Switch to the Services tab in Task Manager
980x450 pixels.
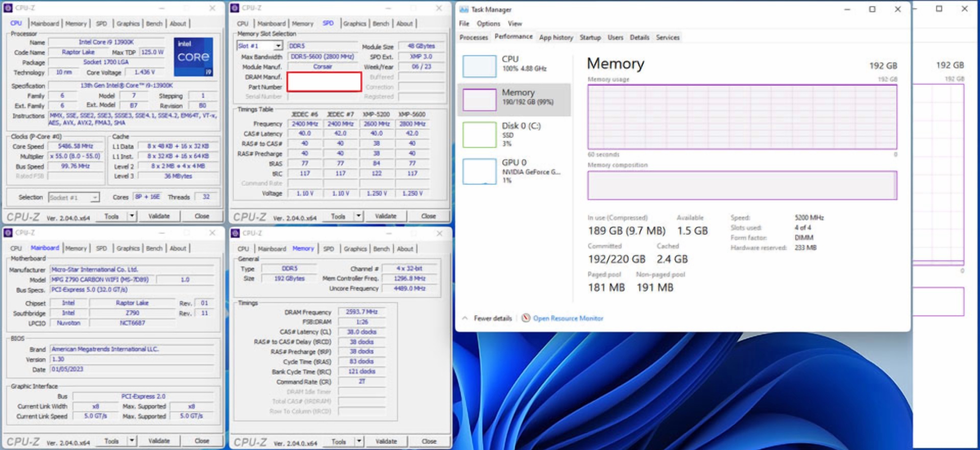(668, 37)
